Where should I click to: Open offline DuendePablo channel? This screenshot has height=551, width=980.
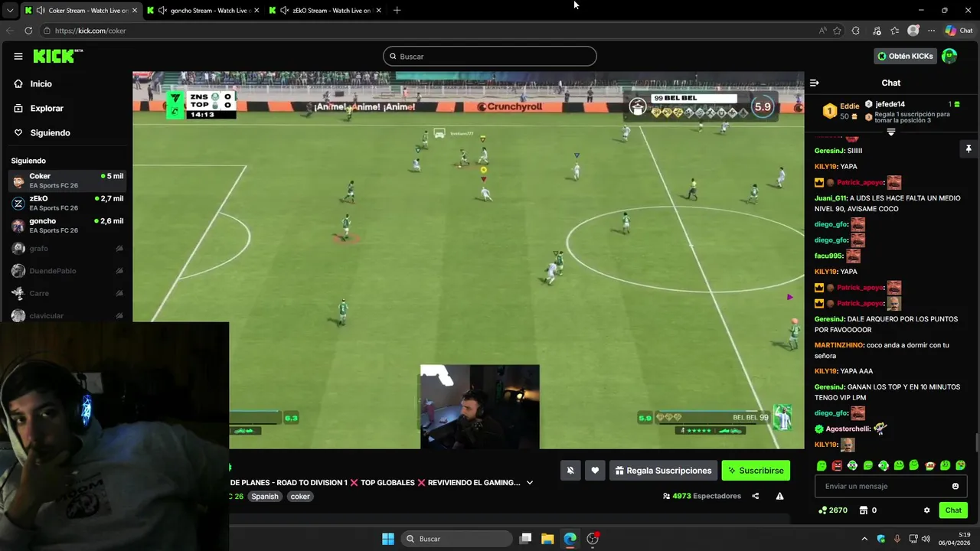click(68, 271)
